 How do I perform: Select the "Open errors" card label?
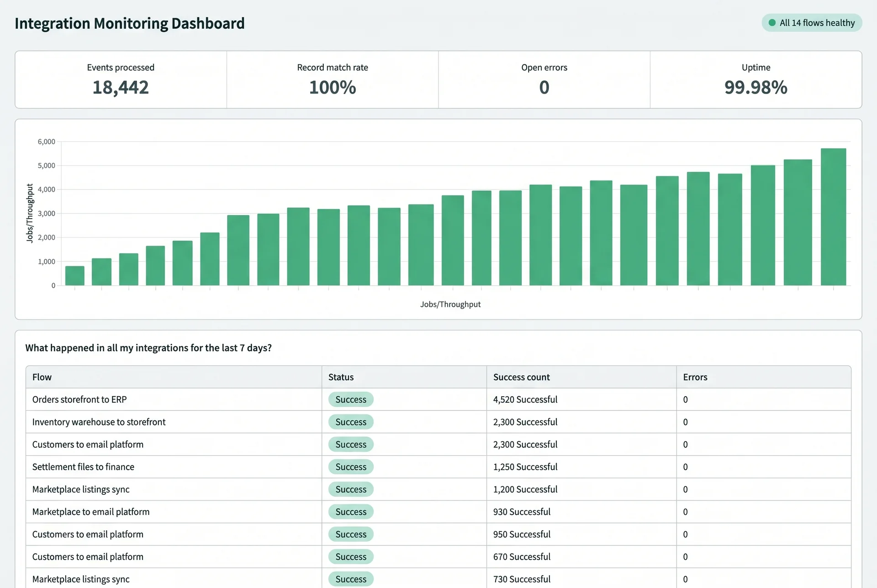544,68
